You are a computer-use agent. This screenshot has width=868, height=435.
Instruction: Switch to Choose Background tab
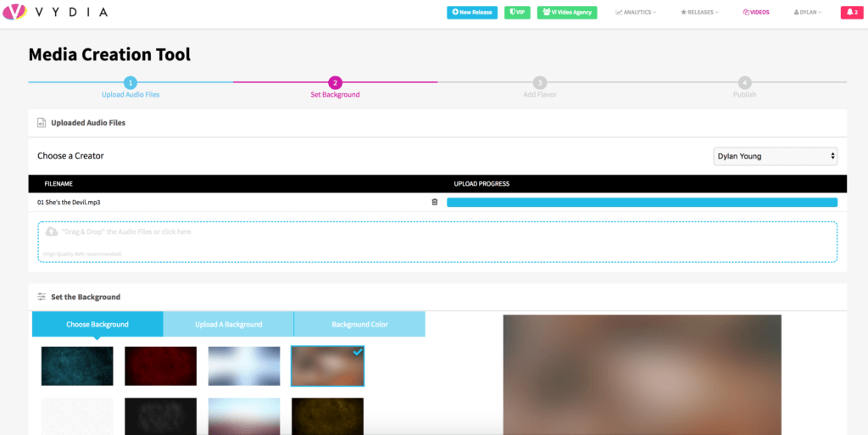97,324
